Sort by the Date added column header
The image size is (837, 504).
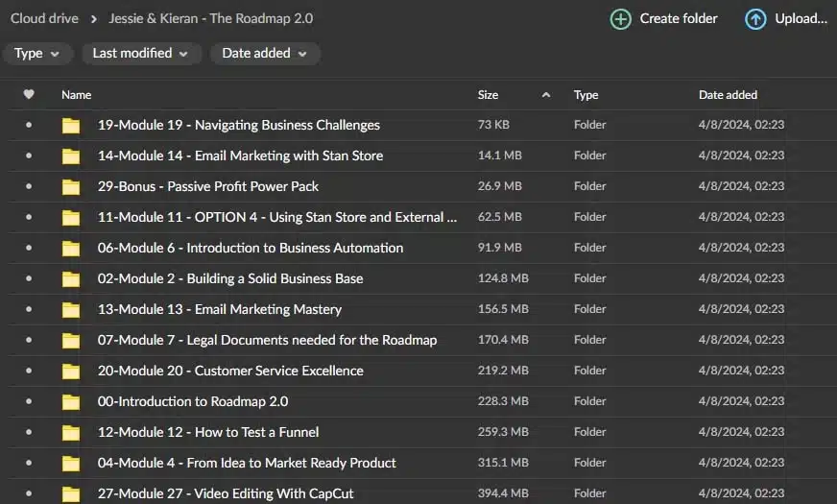pos(729,95)
